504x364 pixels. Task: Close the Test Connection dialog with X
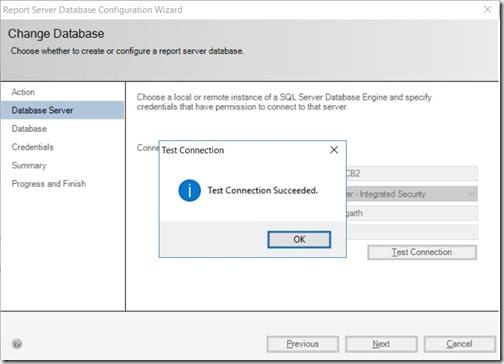pos(334,150)
